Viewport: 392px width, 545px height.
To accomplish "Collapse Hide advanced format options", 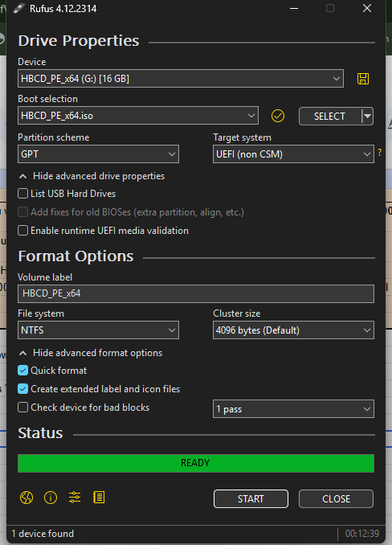I will point(91,353).
